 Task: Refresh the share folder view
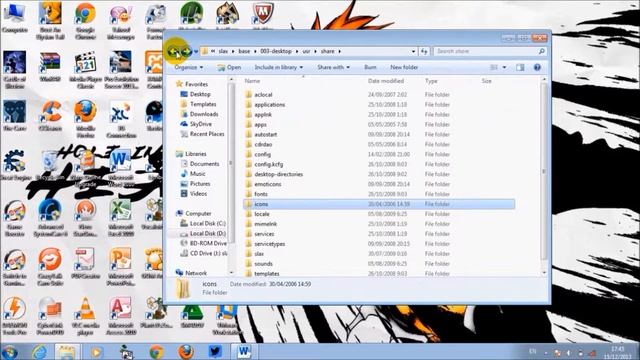click(x=424, y=51)
